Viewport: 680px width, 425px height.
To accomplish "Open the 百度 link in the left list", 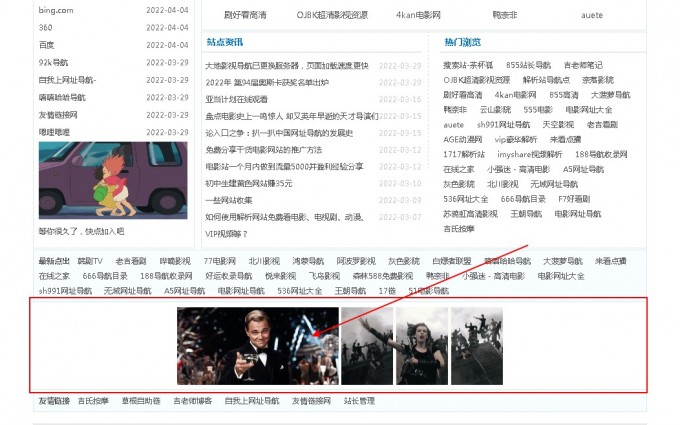I will click(x=46, y=45).
